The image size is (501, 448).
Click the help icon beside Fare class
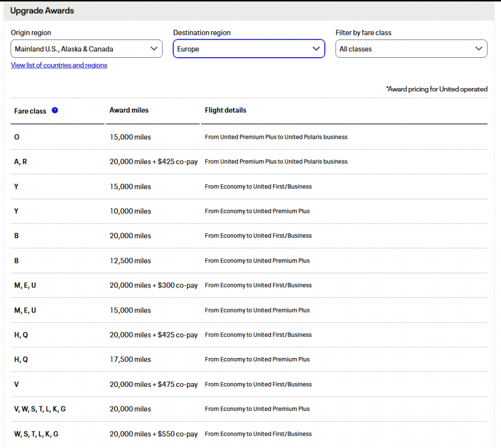(55, 111)
